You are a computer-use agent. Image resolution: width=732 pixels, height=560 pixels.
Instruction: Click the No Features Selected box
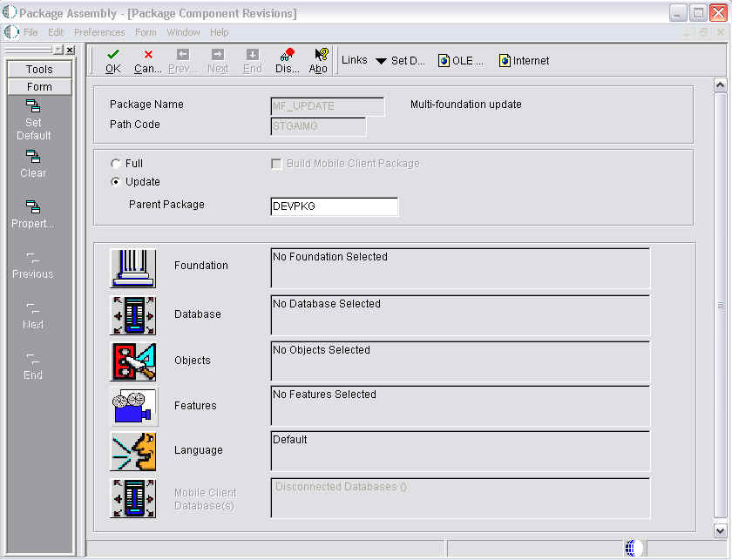[x=460, y=406]
